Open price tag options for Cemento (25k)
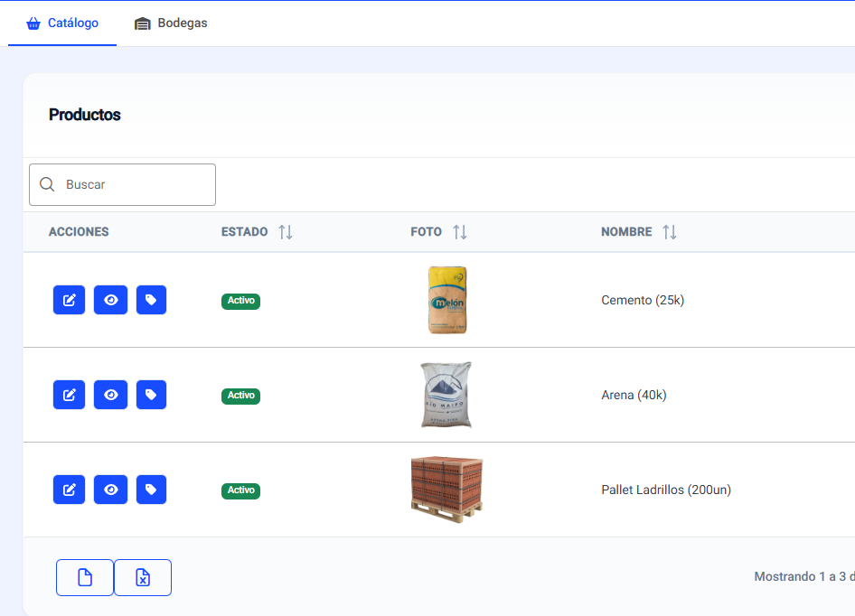This screenshot has height=616, width=855. (151, 300)
